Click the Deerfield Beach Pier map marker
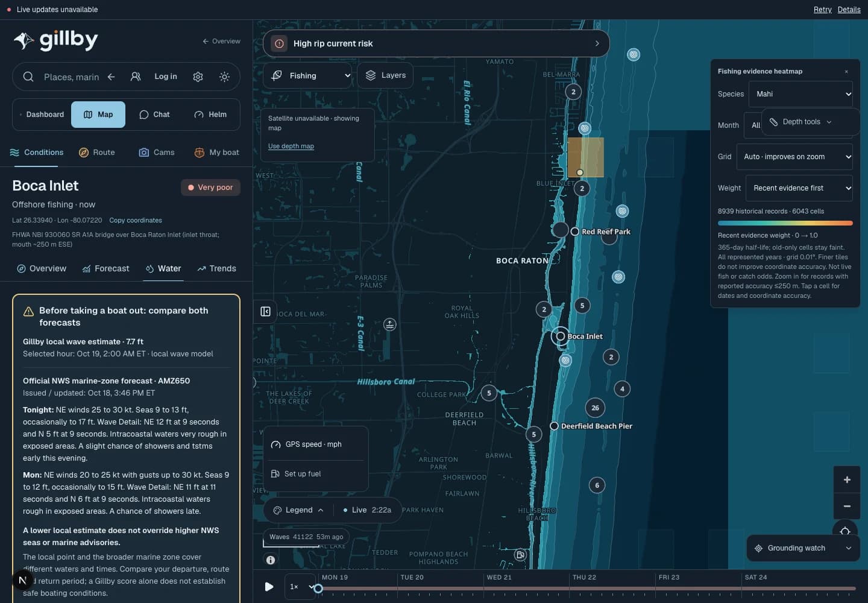The height and width of the screenshot is (603, 868). 554,426
